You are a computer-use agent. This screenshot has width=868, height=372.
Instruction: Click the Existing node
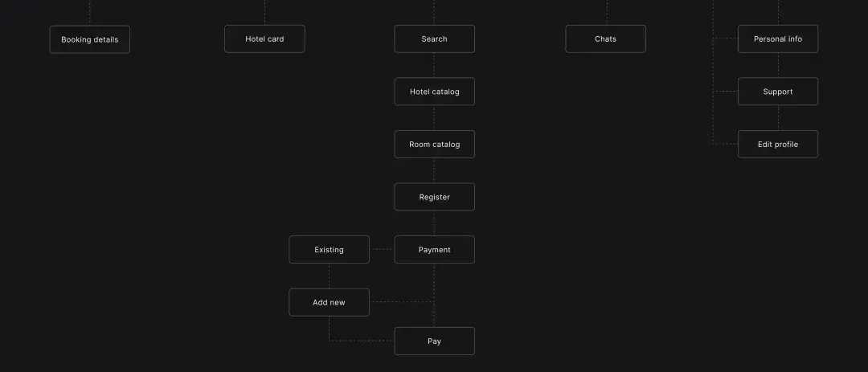click(x=330, y=250)
